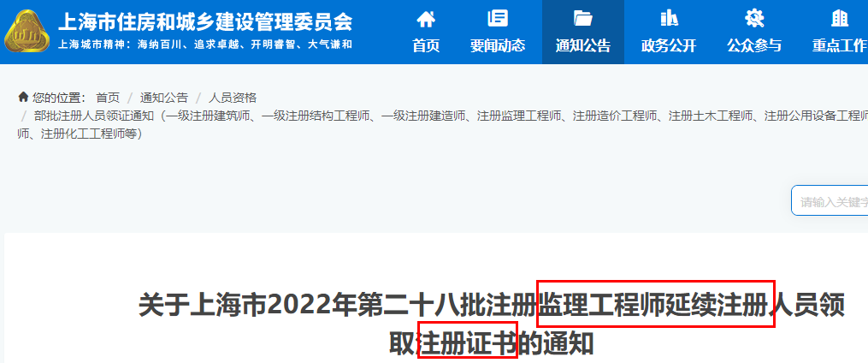868x363 pixels.
Task: Click the building icon above 重点工作
Action: pyautogui.click(x=840, y=18)
